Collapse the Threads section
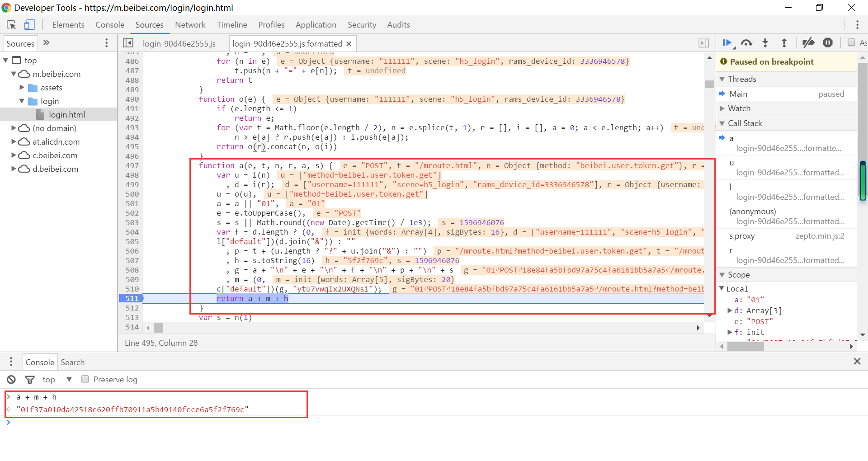This screenshot has width=868, height=461. pyautogui.click(x=722, y=79)
